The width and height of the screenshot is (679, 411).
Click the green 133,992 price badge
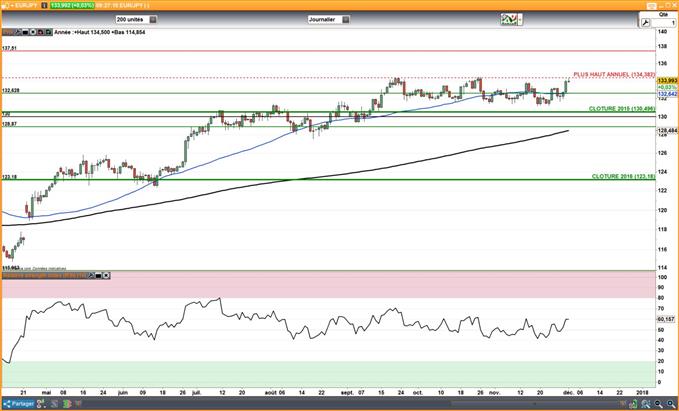click(x=72, y=5)
